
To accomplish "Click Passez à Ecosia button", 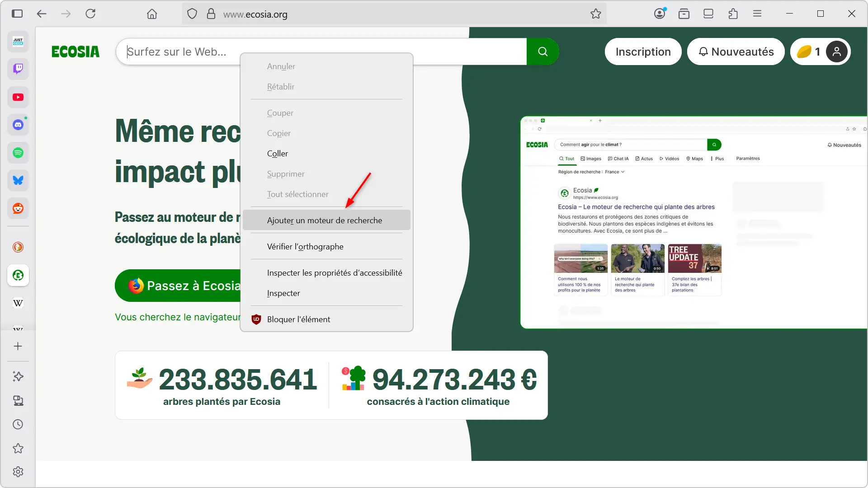I will (x=178, y=286).
